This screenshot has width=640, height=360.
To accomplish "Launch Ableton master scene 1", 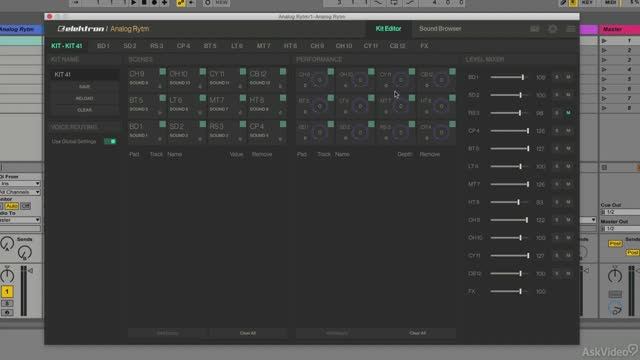I will click(604, 41).
